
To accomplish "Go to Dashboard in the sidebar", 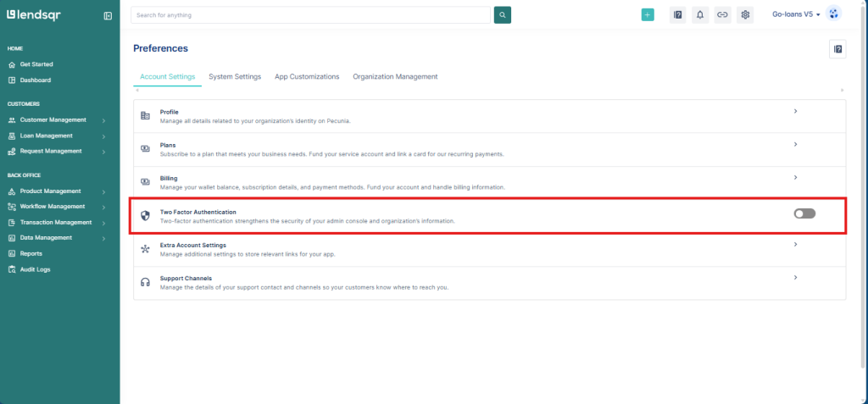I will [35, 80].
